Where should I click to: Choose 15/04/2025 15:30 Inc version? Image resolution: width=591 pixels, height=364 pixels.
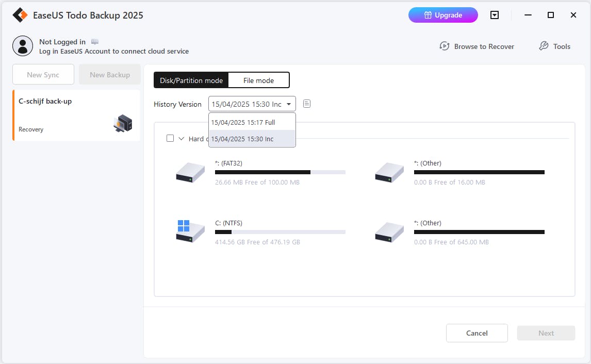click(252, 139)
